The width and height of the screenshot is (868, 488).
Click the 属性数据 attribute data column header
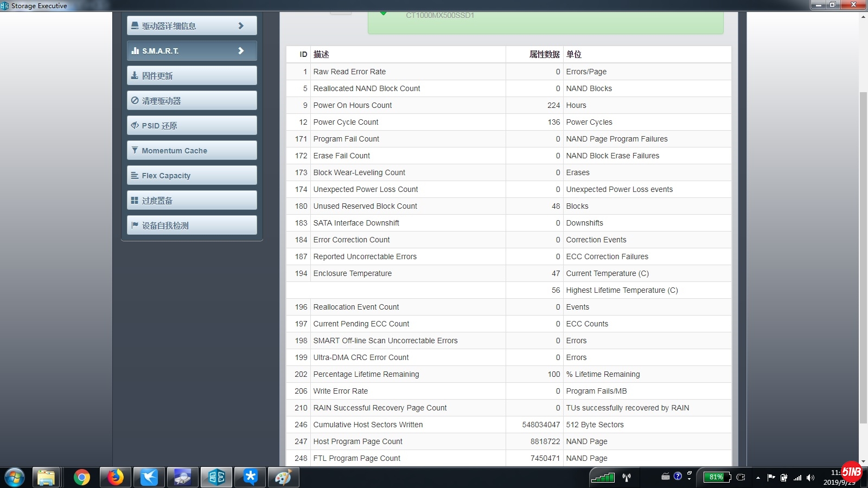tap(544, 54)
